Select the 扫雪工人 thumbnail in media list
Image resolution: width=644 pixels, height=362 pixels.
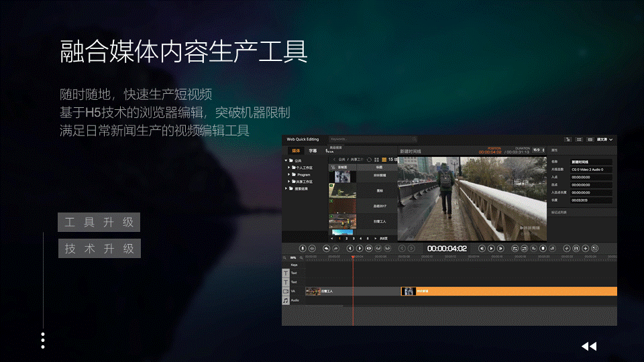(342, 221)
